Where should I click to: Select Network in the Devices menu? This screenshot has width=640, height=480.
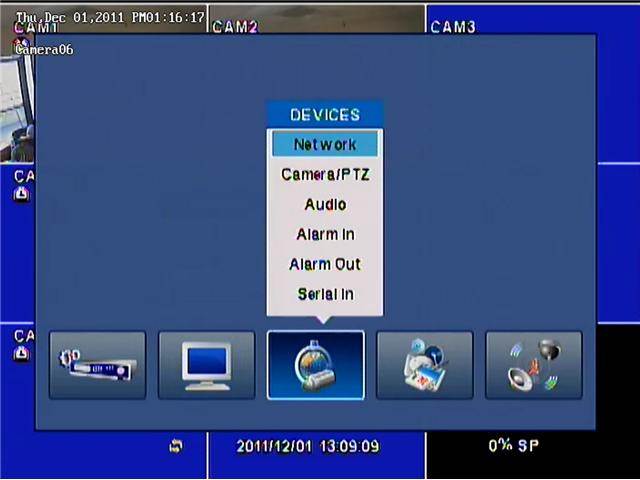325,144
